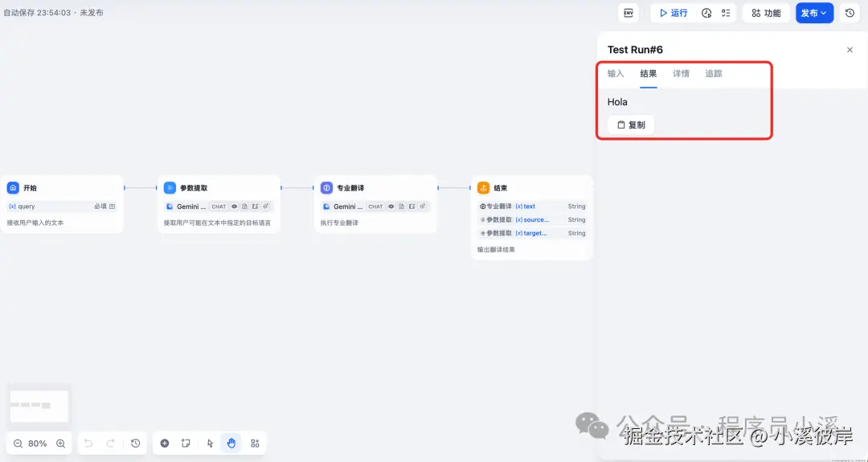The image size is (868, 462).
Task: Select the Hola result text
Action: [617, 102]
